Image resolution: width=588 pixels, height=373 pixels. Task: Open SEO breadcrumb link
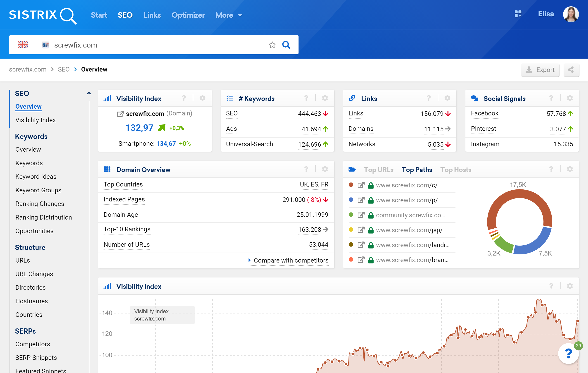64,69
